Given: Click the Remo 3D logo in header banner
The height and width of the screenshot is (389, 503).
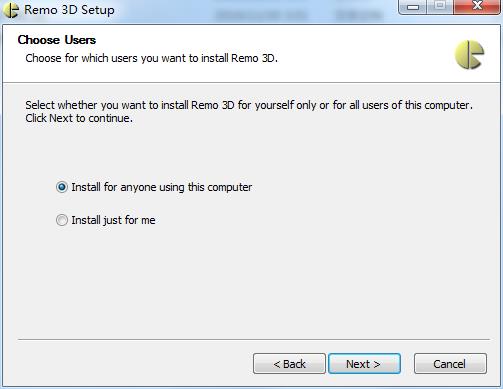Looking at the screenshot, I should pos(469,54).
